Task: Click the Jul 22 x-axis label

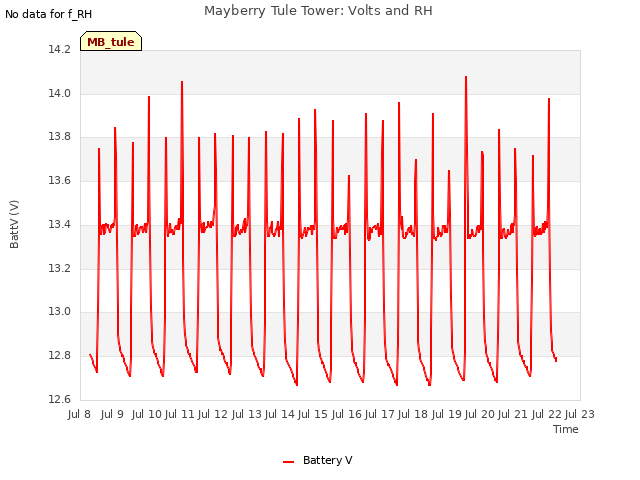Action: tap(547, 414)
